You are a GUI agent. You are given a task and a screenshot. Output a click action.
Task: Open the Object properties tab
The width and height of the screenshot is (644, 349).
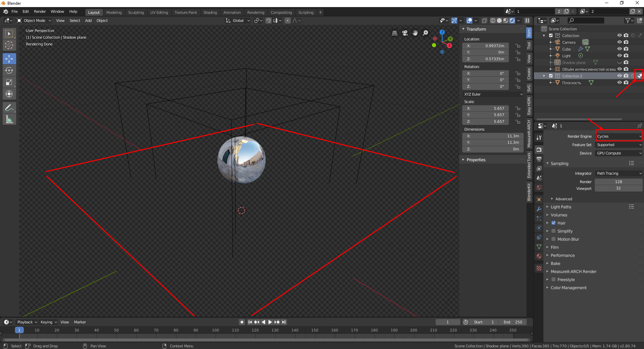(x=539, y=200)
